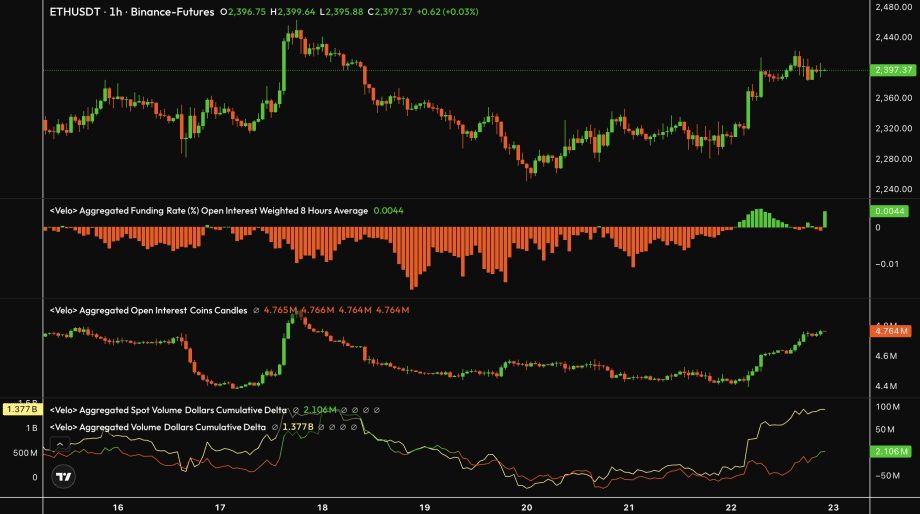This screenshot has width=920, height=514.
Task: Click the green 2.106M spot delta axis tag
Action: 889,452
